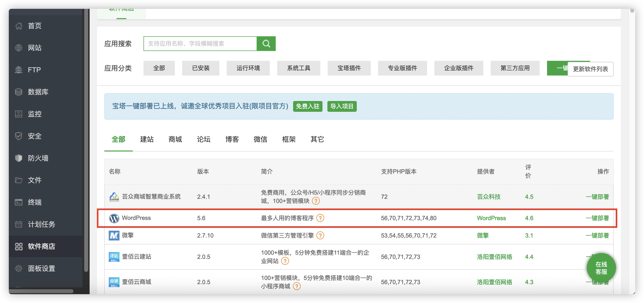Click the 4.5 rating of 芸众商城
This screenshot has height=303, width=644.
[x=529, y=197]
